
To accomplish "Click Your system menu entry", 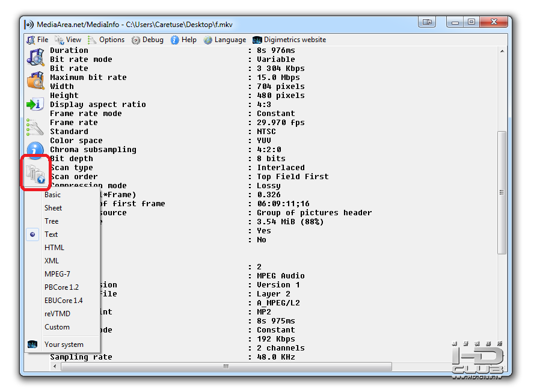I will coord(63,345).
